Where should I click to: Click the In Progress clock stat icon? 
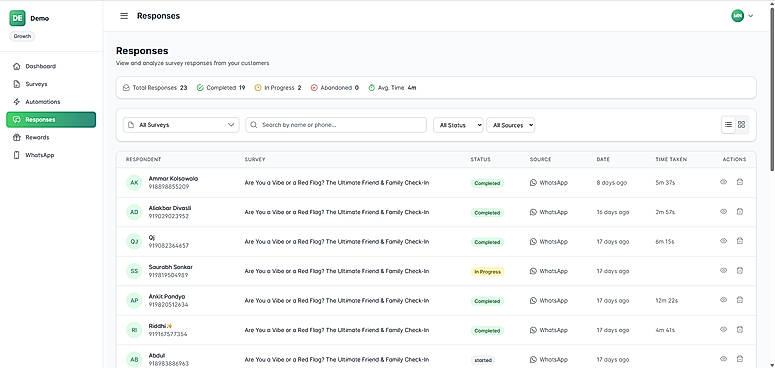[x=258, y=88]
